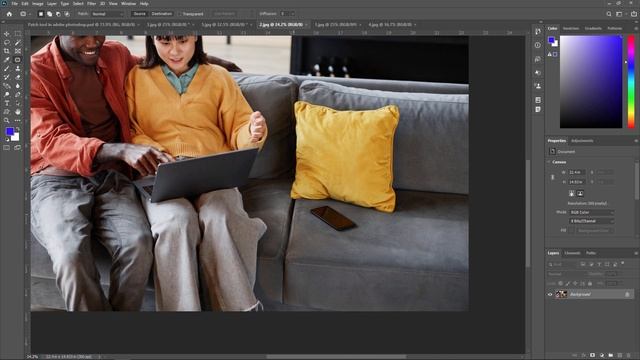The image size is (640, 360).
Task: Open the Layers panel options menu
Action: coord(636,253)
